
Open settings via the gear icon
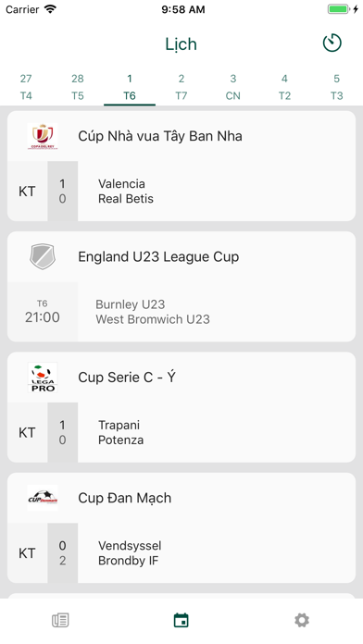coord(302,620)
